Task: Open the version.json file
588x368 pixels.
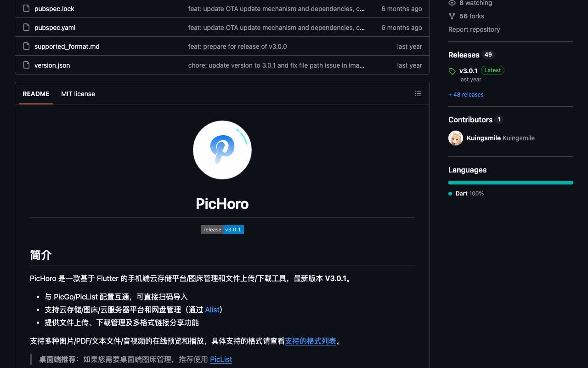Action: coord(52,65)
